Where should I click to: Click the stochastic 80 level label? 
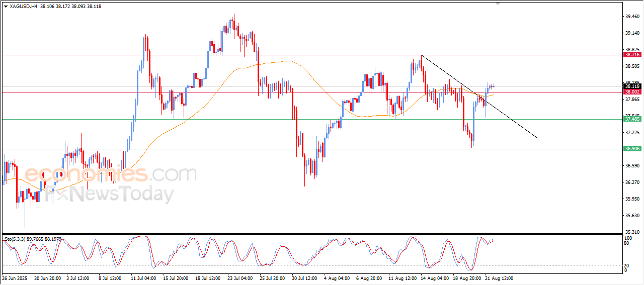(x=626, y=243)
